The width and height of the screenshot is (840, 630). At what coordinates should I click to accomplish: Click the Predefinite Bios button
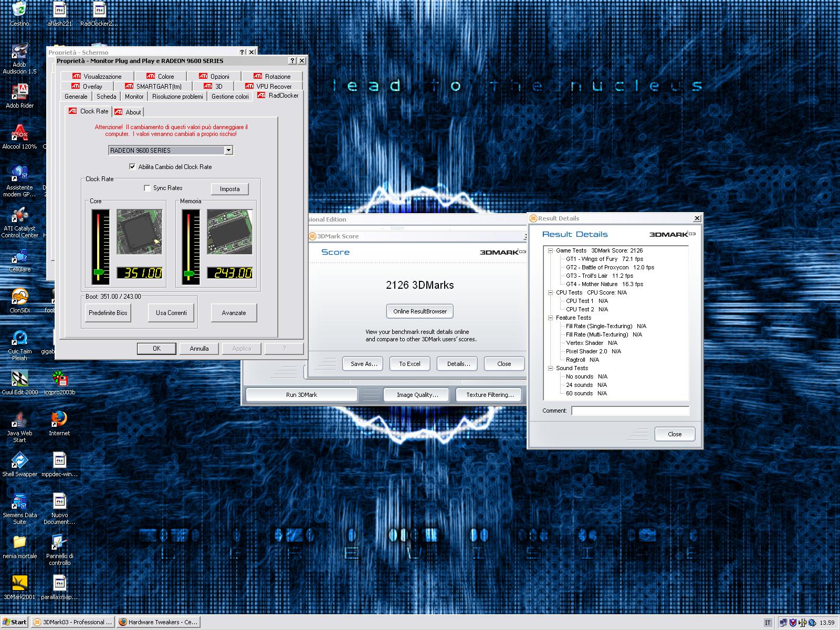click(x=108, y=313)
